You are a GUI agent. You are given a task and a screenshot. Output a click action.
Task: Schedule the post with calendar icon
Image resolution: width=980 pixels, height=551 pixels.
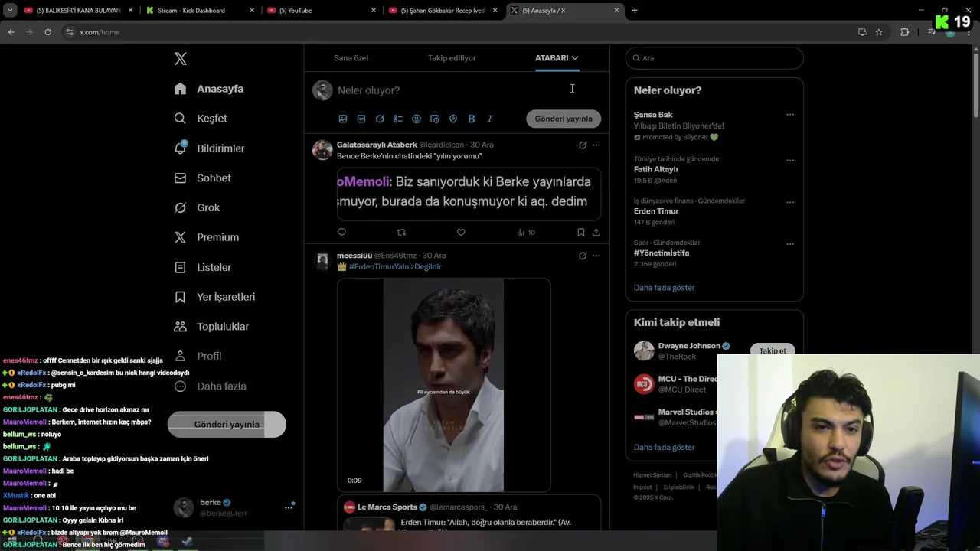[435, 119]
